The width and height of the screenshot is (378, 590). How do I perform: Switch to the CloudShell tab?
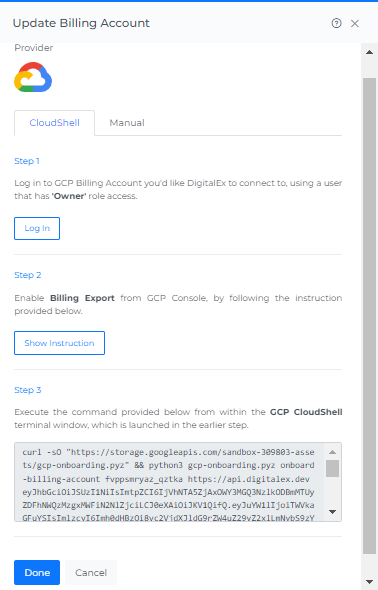click(55, 123)
